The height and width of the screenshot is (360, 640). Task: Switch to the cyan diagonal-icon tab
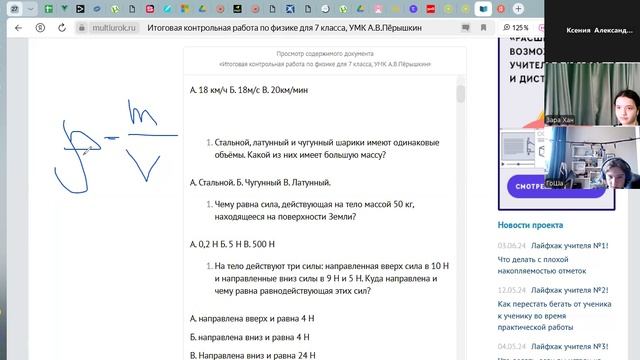coord(167,9)
